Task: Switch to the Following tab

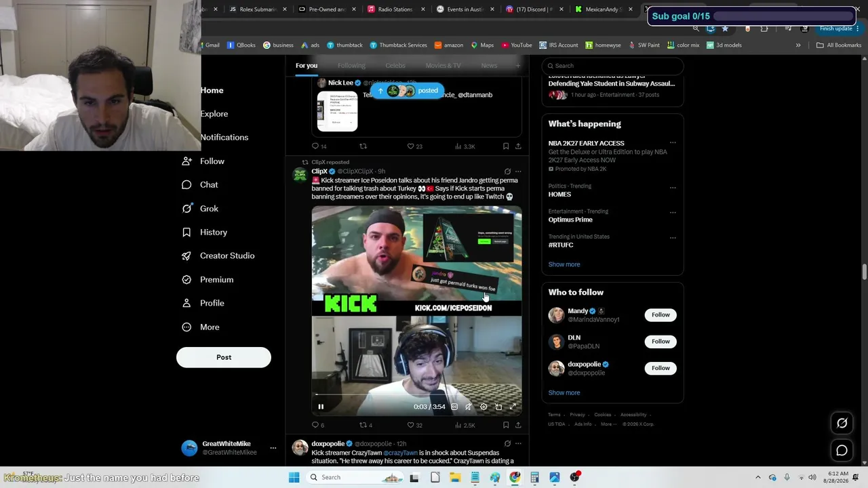Action: click(x=351, y=66)
